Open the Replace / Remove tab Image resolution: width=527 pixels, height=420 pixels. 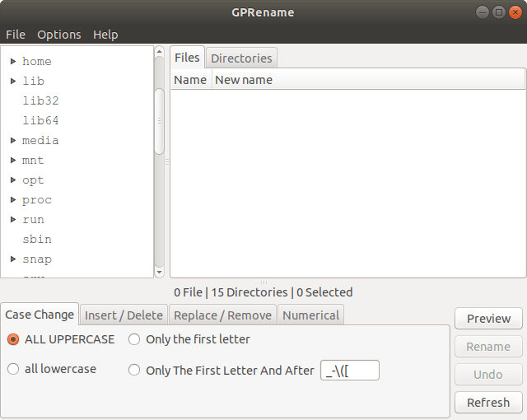tap(222, 315)
